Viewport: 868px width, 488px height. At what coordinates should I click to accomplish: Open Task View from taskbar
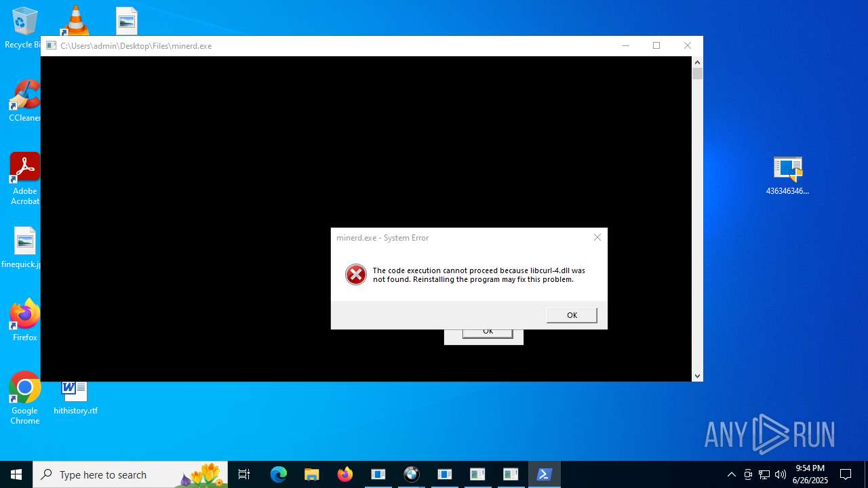click(244, 474)
